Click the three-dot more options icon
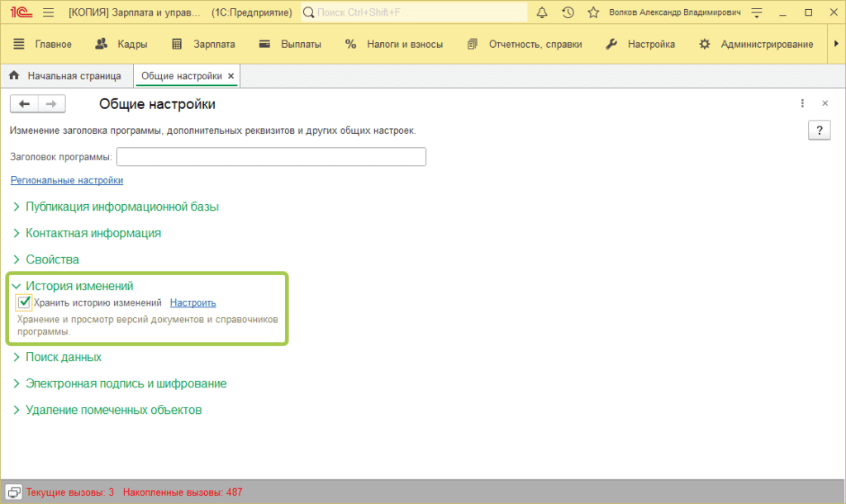Viewport: 846px width, 504px height. pos(801,103)
